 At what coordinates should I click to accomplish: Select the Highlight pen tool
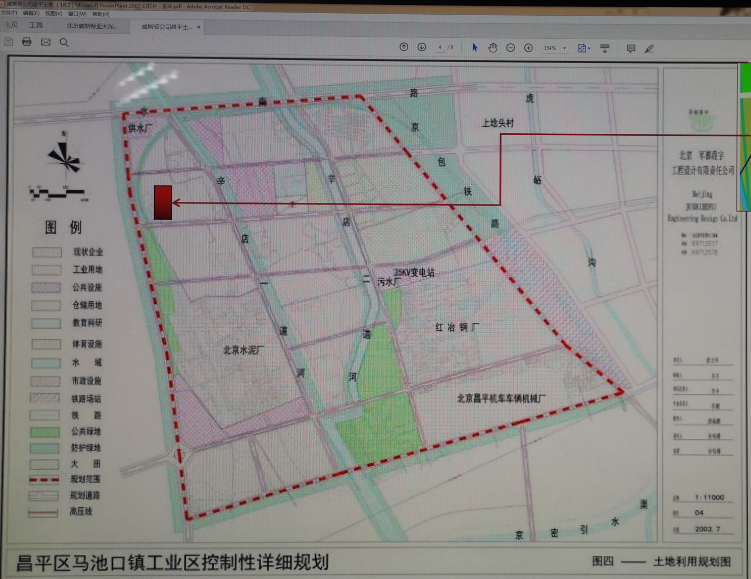click(x=650, y=47)
